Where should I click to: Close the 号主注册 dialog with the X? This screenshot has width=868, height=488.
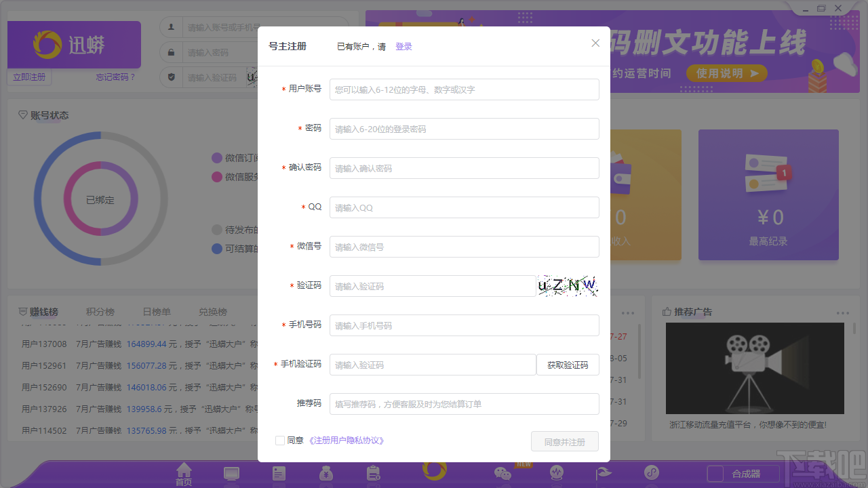tap(595, 43)
